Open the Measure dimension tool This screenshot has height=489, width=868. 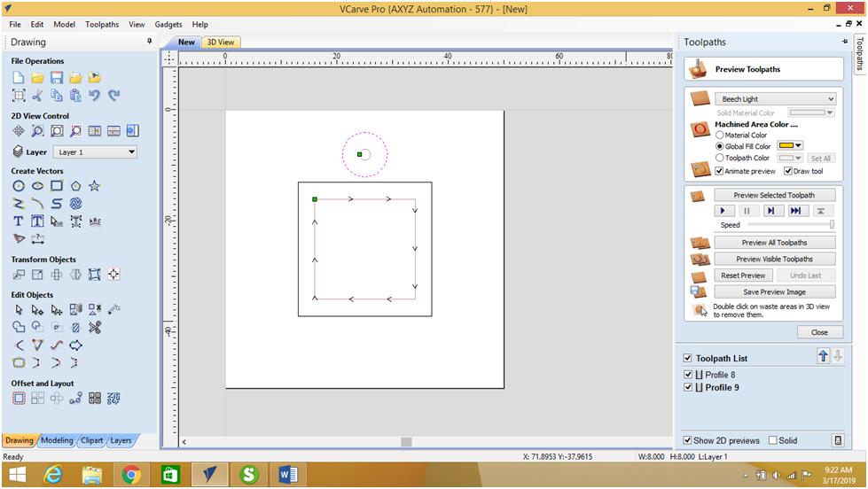coord(37,239)
